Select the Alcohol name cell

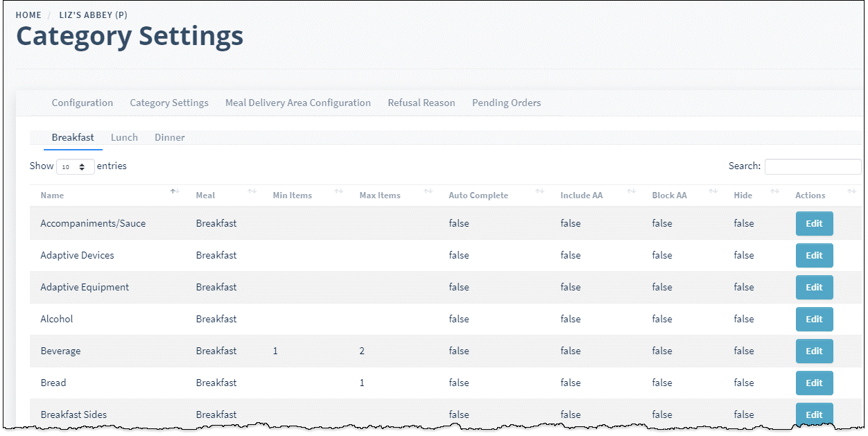pos(57,319)
